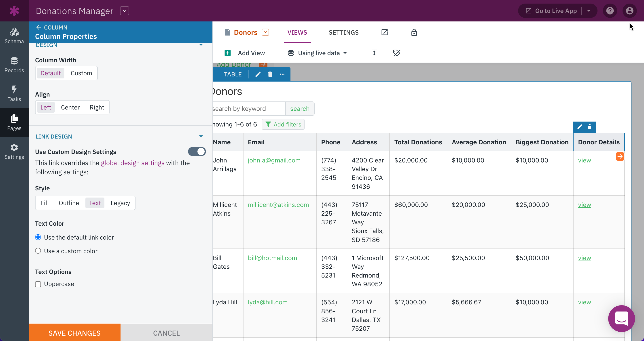Click the orange arrow beside Donor Details

tap(620, 156)
